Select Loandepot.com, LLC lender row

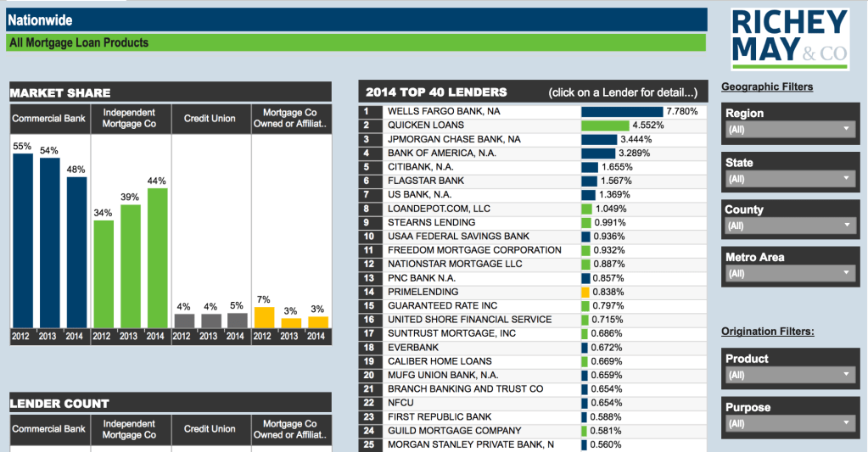439,209
